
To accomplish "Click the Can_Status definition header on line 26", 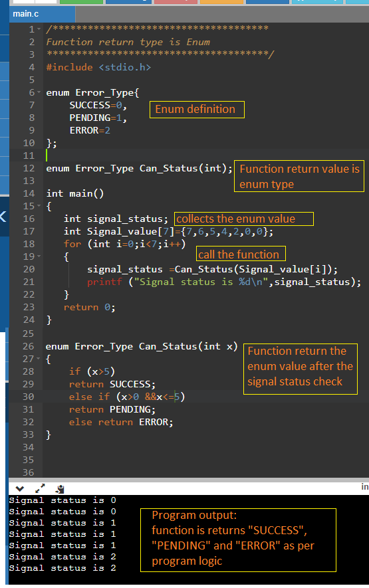I will (142, 346).
